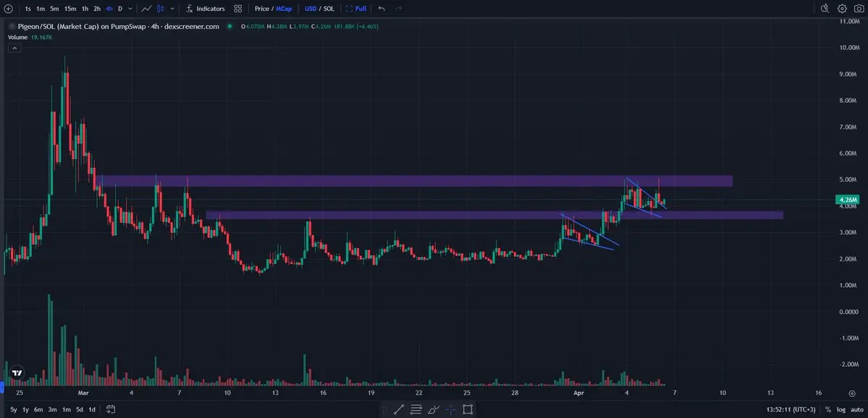Switch display to Price
Screen dimensions: 868x418
point(261,9)
